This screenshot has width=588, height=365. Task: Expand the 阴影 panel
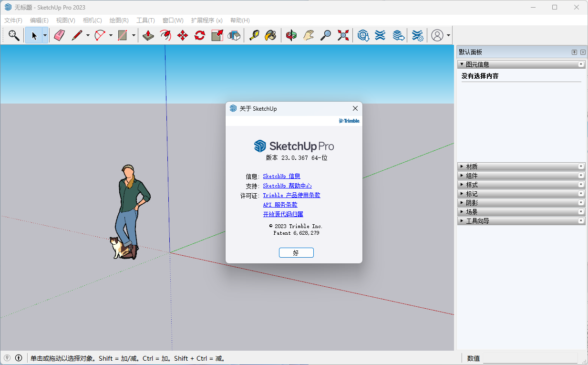(x=462, y=203)
